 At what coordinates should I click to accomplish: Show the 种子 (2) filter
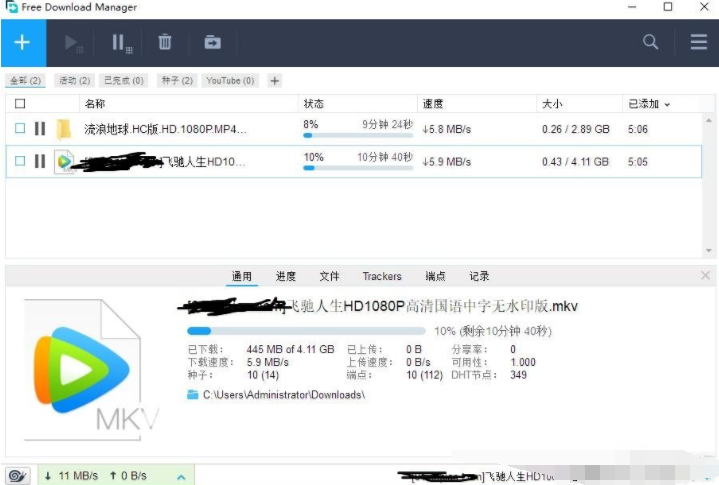pos(177,81)
